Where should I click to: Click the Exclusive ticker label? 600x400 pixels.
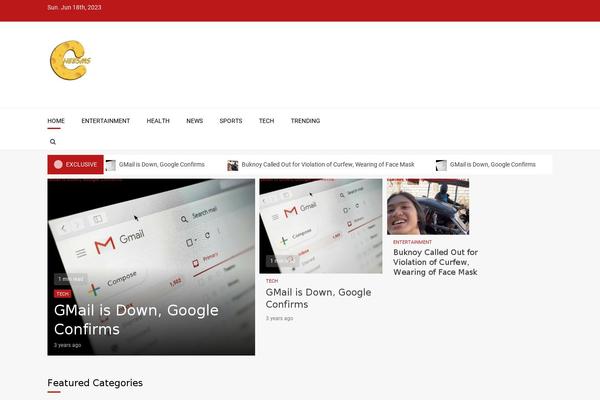(x=75, y=165)
